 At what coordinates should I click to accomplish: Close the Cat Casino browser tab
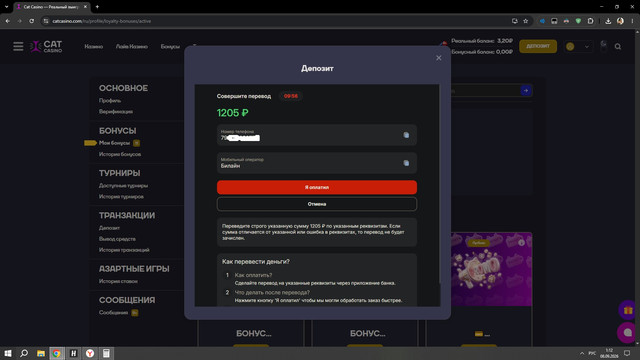tap(85, 7)
